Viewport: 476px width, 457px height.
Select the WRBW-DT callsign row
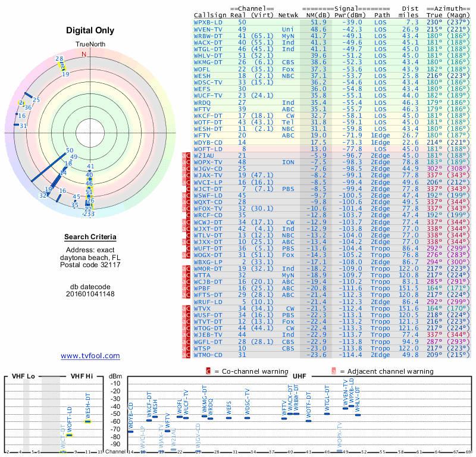click(x=332, y=36)
